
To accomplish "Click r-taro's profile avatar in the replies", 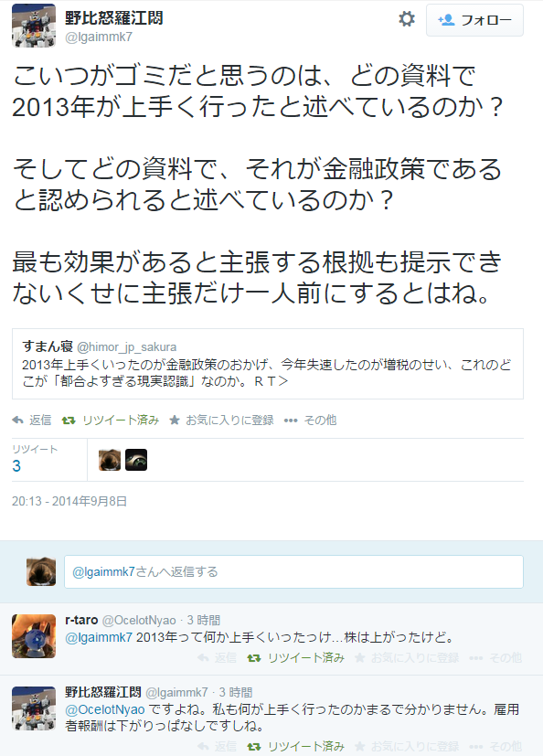I will pos(34,636).
